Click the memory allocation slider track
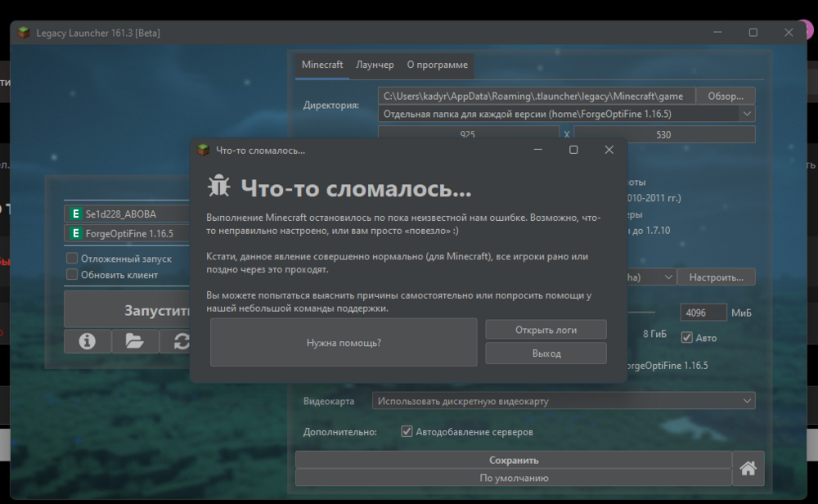The width and height of the screenshot is (818, 504). click(640, 313)
